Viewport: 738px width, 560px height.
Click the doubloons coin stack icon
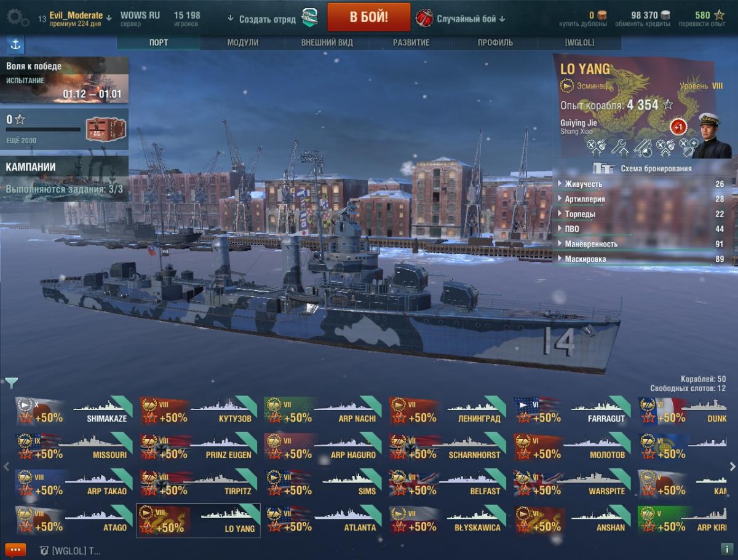pyautogui.click(x=602, y=15)
